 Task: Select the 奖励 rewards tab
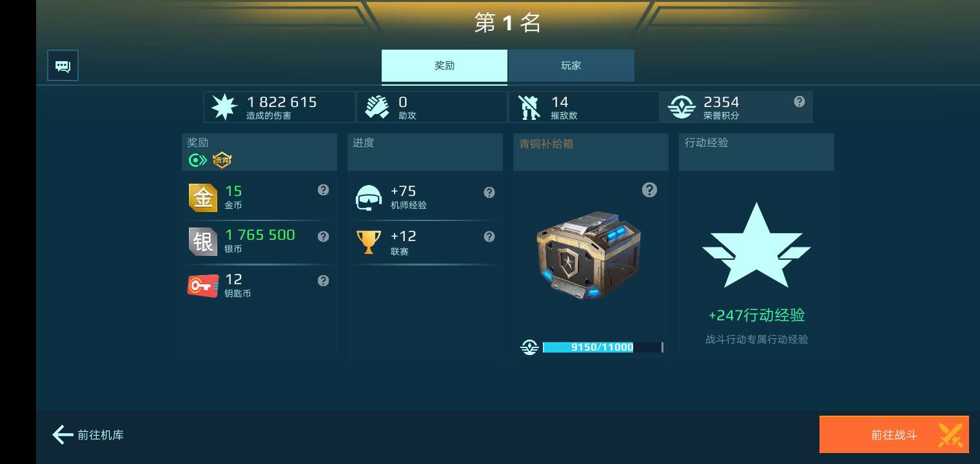point(444,66)
